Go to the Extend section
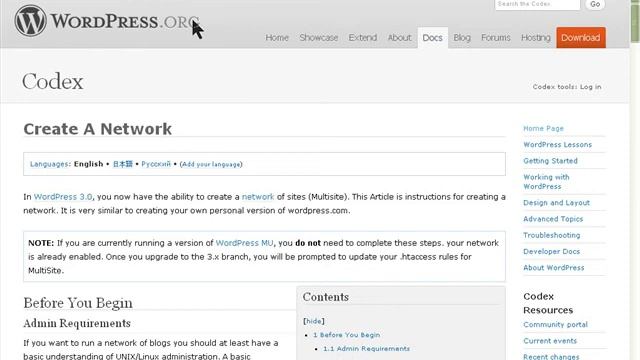Image resolution: width=640 pixels, height=360 pixels. tap(362, 38)
